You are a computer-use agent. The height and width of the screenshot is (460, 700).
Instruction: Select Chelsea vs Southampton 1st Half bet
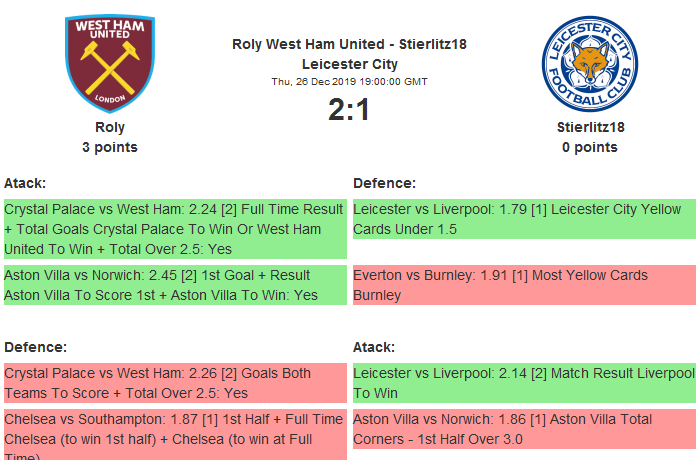coord(174,434)
